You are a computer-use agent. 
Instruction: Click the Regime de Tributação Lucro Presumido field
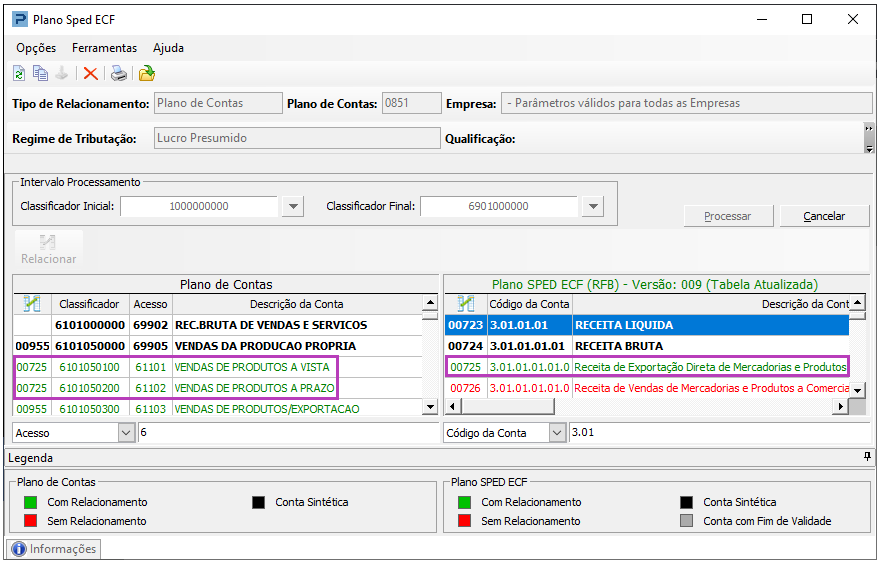pyautogui.click(x=297, y=138)
